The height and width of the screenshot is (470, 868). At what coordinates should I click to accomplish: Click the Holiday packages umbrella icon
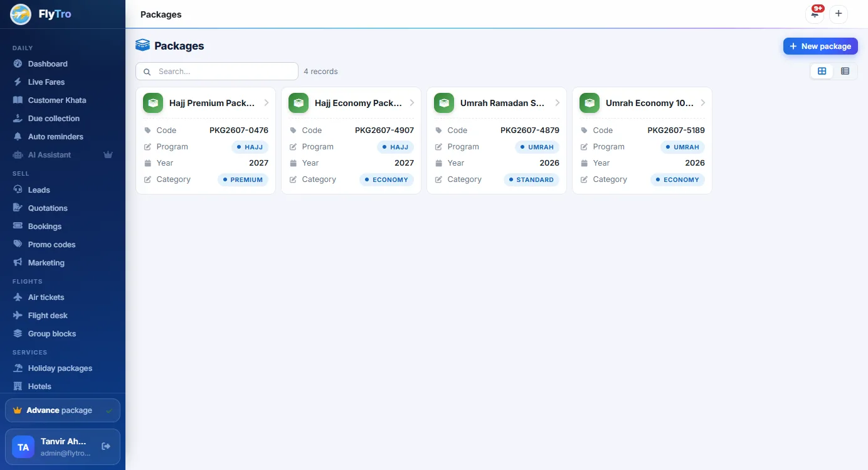18,368
